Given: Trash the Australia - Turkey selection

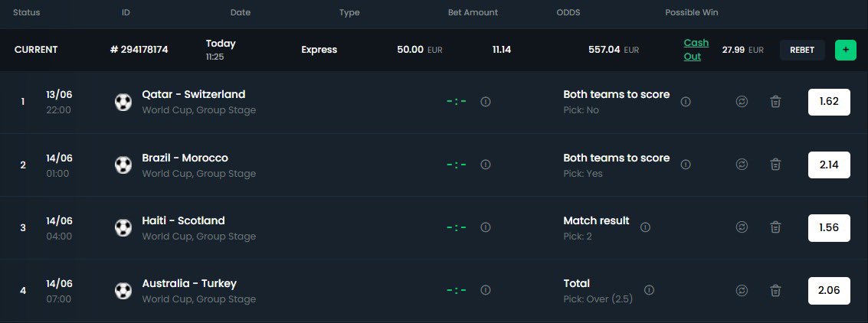Looking at the screenshot, I should pos(775,290).
